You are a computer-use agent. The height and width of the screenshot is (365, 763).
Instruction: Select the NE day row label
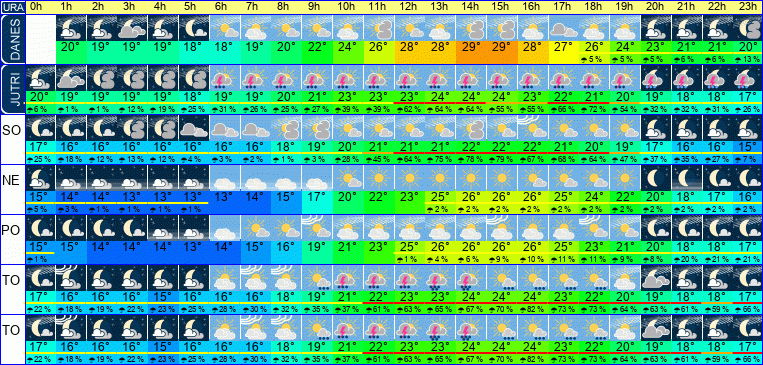(x=12, y=181)
